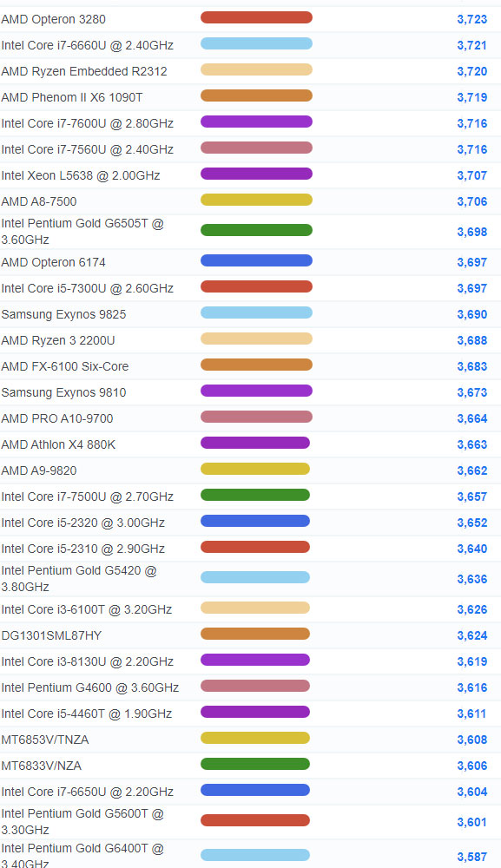Click AMD Opteron 6174 entry
Viewport: 501px width, 868px height.
coord(53,262)
